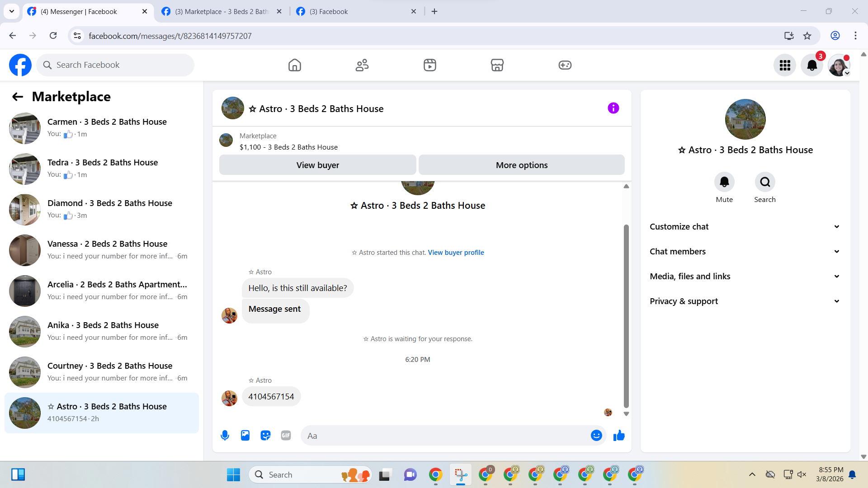868x488 pixels.
Task: Open the Facebook menu grid icon
Action: 785,66
